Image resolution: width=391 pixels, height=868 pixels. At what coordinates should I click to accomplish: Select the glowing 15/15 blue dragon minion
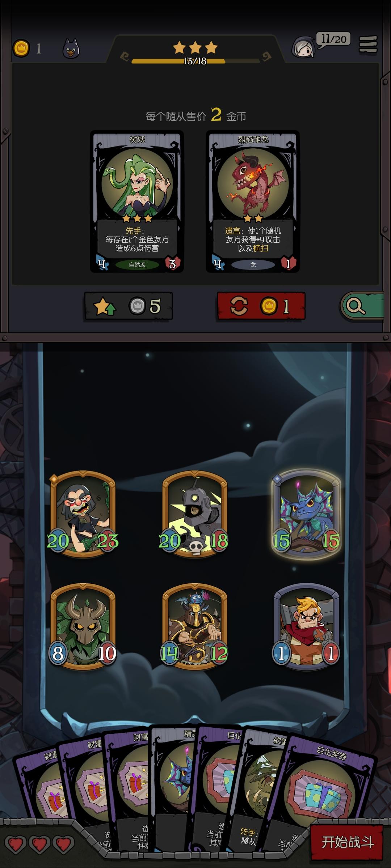coord(306,514)
